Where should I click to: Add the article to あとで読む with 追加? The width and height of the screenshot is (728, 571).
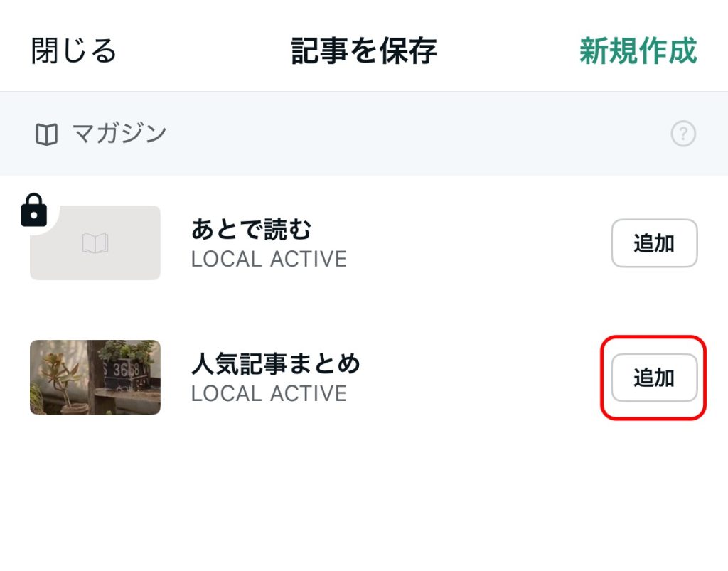point(654,243)
